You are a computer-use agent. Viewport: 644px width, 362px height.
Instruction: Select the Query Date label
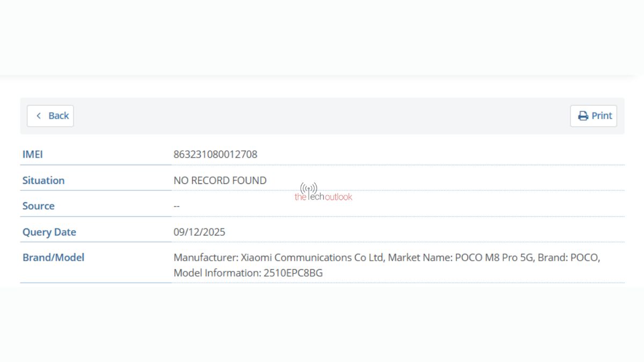tap(49, 232)
